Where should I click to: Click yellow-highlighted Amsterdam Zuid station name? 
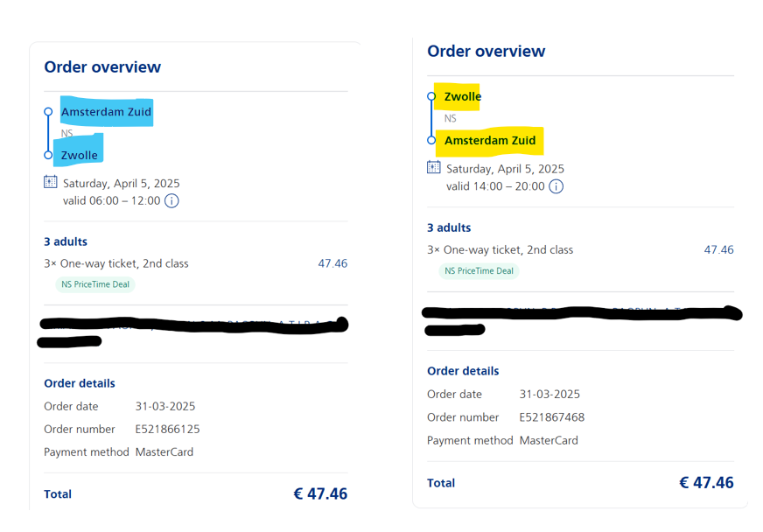point(490,140)
